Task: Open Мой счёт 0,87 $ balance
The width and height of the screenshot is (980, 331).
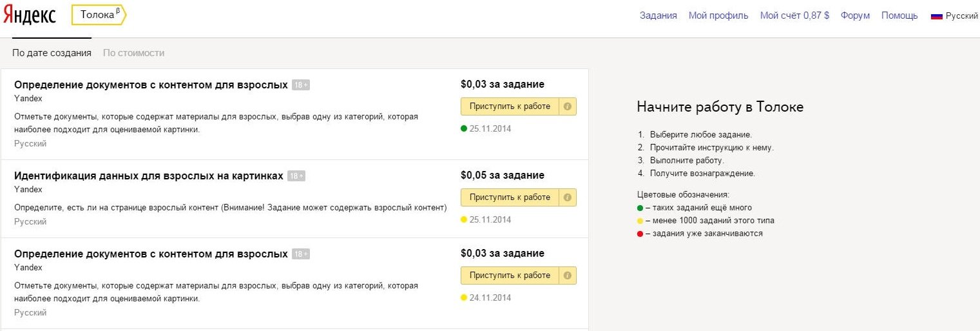Action: coord(794,15)
